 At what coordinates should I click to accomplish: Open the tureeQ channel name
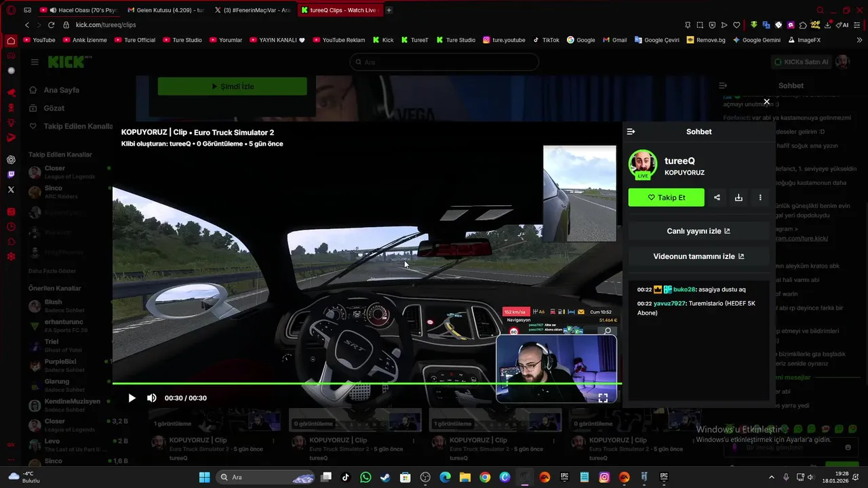pos(679,161)
